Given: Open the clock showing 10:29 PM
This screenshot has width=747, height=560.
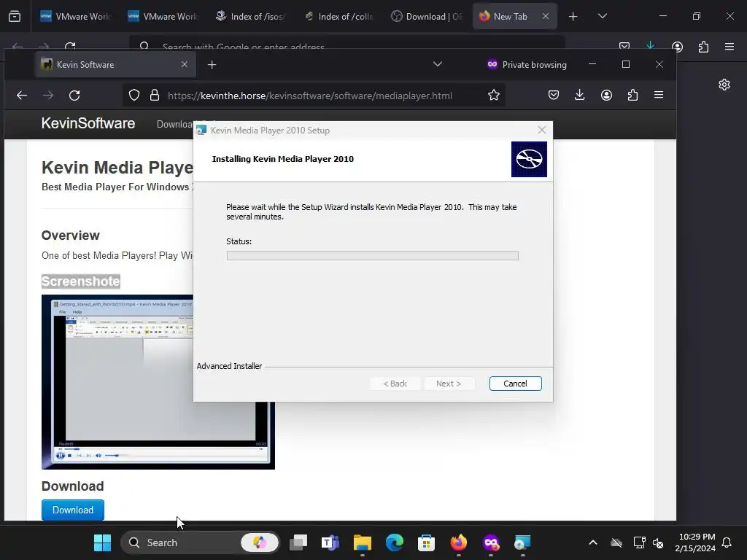Looking at the screenshot, I should click(695, 542).
